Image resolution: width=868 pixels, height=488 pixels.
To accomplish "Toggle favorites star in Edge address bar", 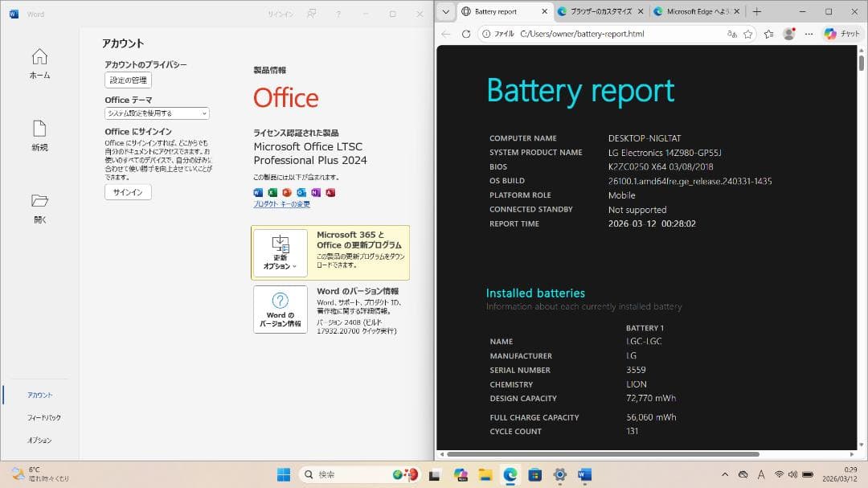I will pyautogui.click(x=748, y=34).
